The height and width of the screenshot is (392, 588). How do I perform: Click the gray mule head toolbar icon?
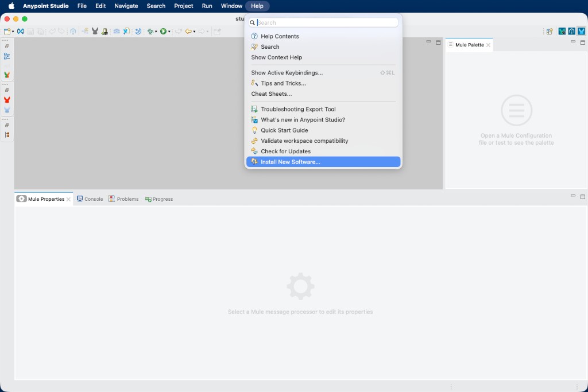point(95,31)
